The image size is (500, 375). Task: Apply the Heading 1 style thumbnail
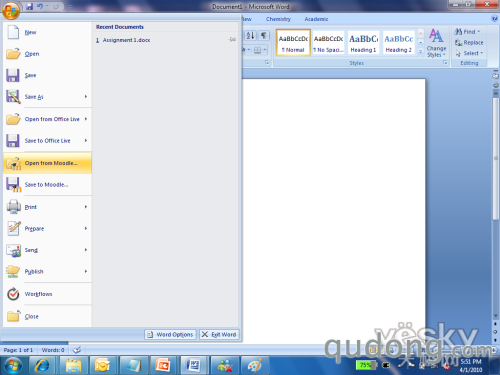(x=363, y=43)
